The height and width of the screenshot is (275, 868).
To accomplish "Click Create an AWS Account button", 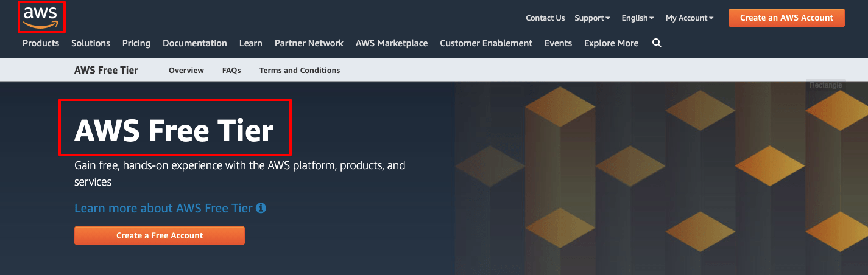I will click(786, 18).
